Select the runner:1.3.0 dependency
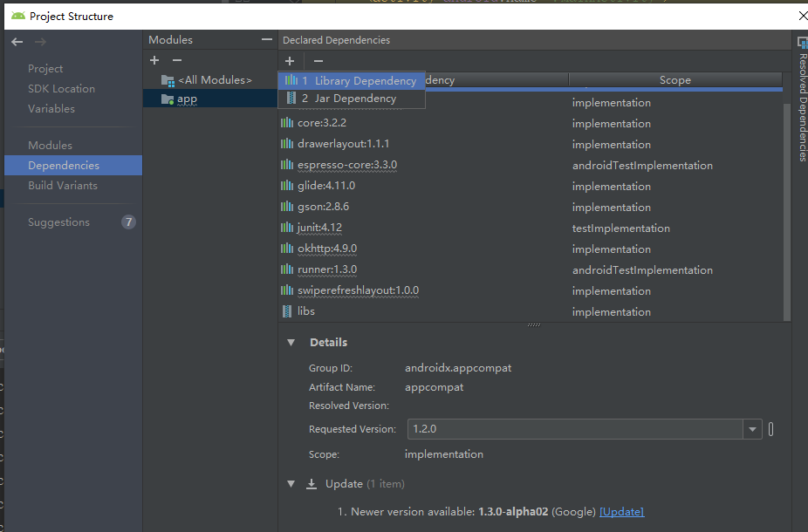 coord(531,269)
